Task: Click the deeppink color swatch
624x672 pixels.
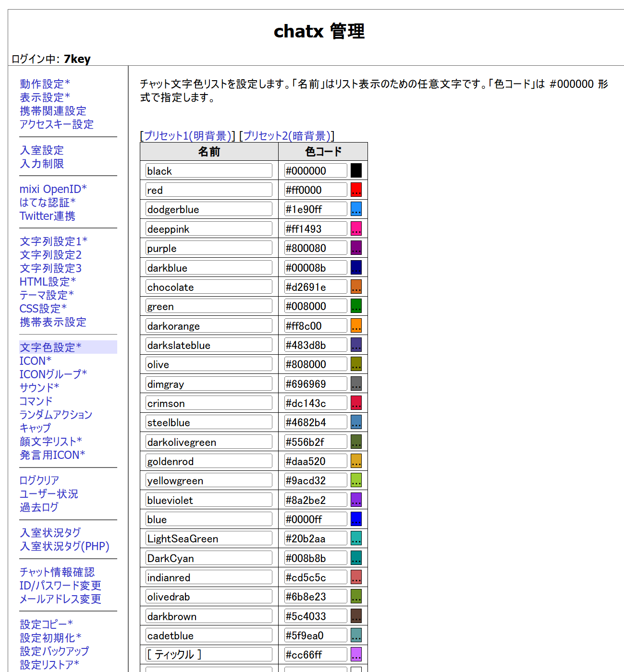Action: click(x=356, y=229)
